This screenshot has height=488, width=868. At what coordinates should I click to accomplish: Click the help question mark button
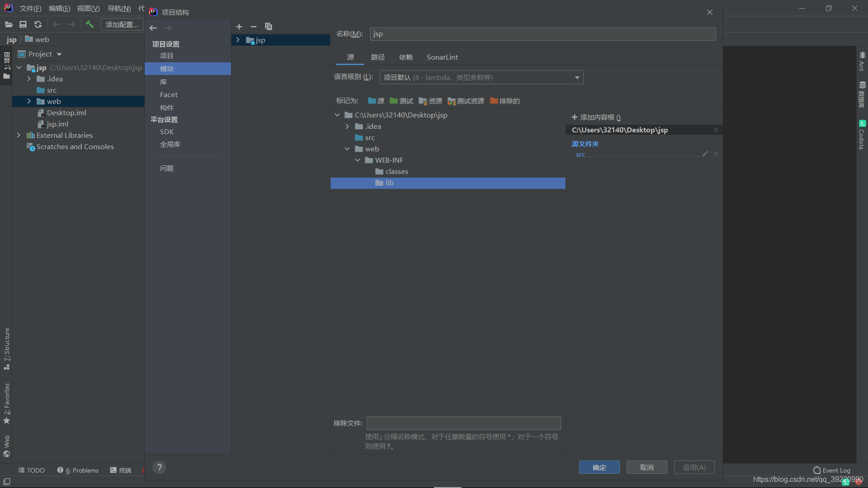[159, 467]
